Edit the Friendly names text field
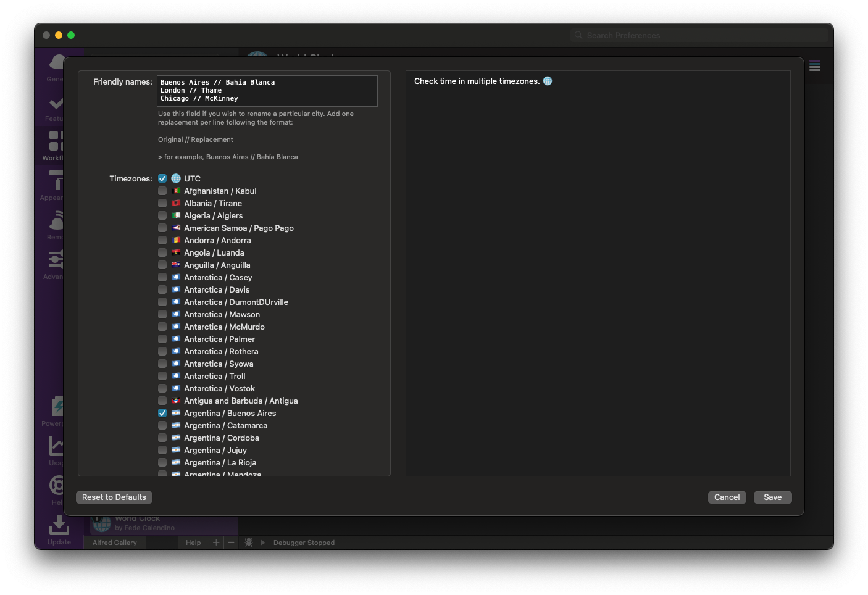Screen dimensions: 868x595 (267, 91)
